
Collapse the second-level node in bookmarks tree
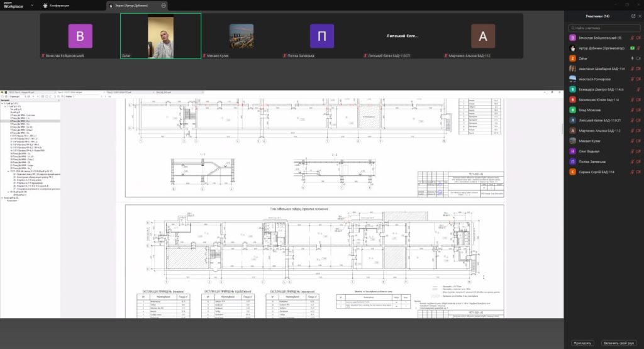[x=5, y=106]
